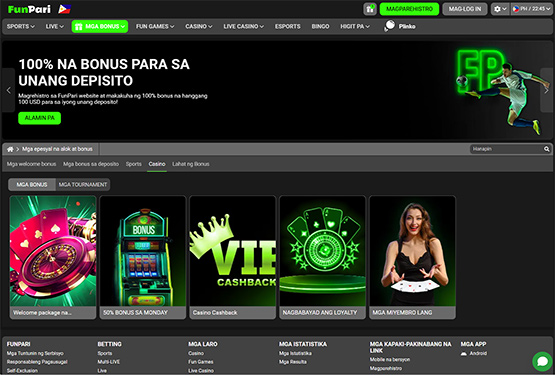The image size is (555, 375).
Task: Click the search magnifier icon
Action: pos(547,149)
